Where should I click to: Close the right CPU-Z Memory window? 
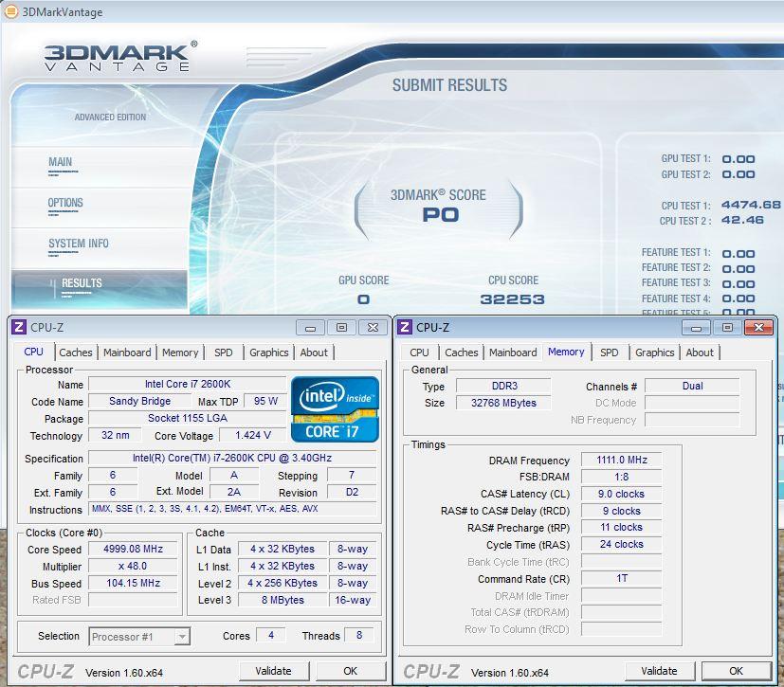pyautogui.click(x=759, y=328)
